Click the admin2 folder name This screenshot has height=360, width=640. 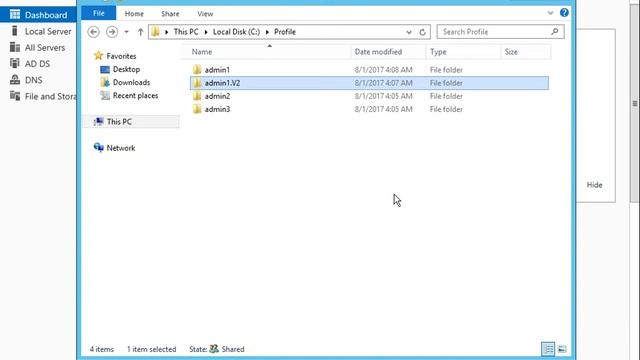coord(217,96)
